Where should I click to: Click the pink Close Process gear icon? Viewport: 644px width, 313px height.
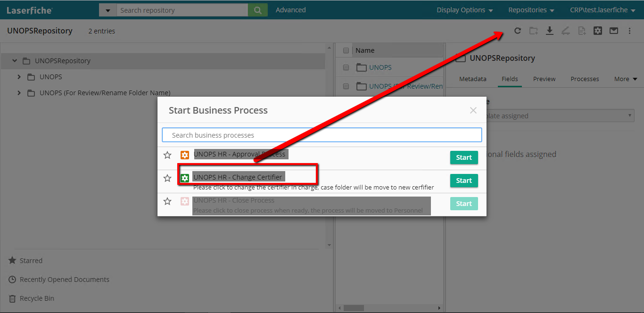(185, 201)
